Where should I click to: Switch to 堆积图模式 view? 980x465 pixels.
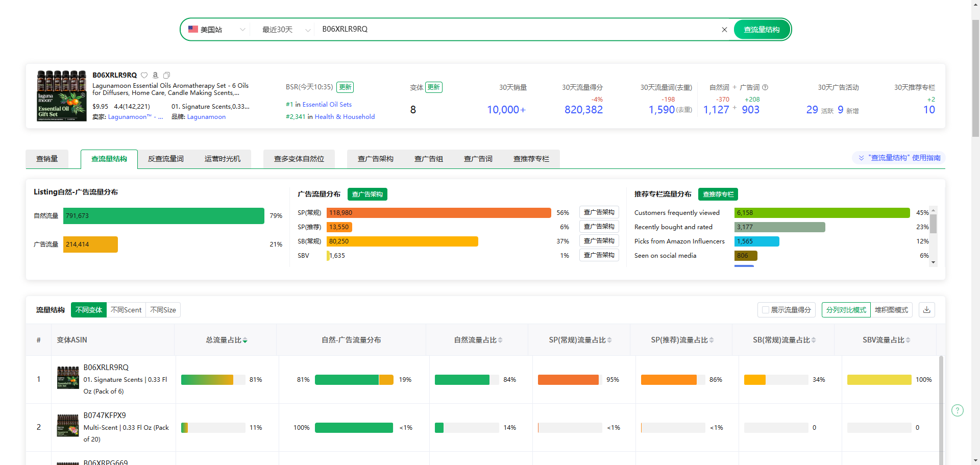point(891,310)
